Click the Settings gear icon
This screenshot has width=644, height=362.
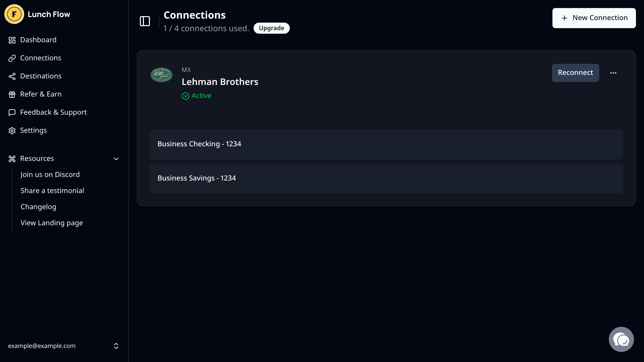12,131
